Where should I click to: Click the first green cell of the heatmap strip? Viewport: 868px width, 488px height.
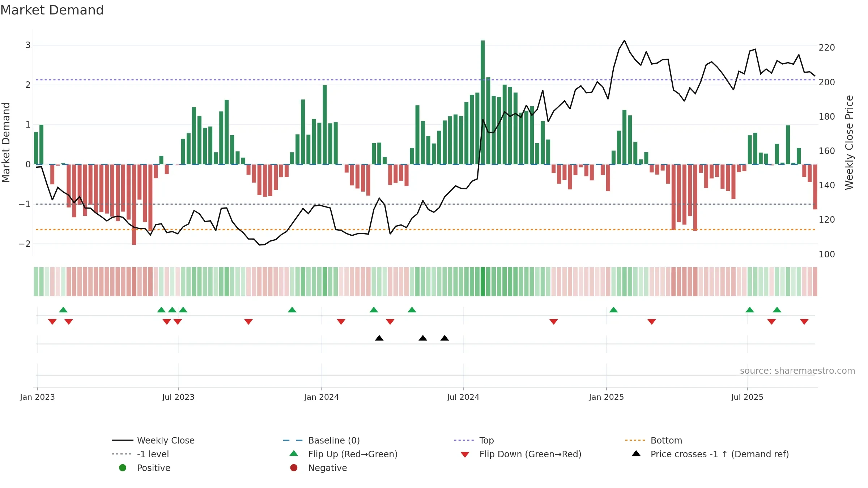tap(36, 282)
